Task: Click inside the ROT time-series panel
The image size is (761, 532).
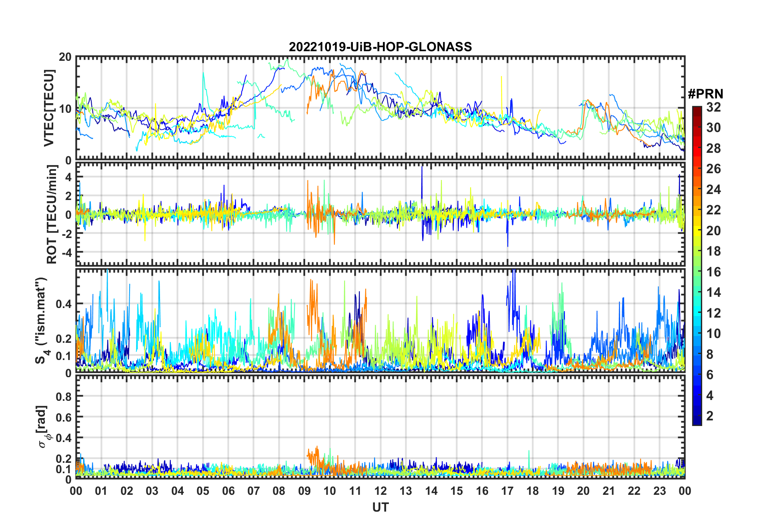Action: tap(380, 214)
